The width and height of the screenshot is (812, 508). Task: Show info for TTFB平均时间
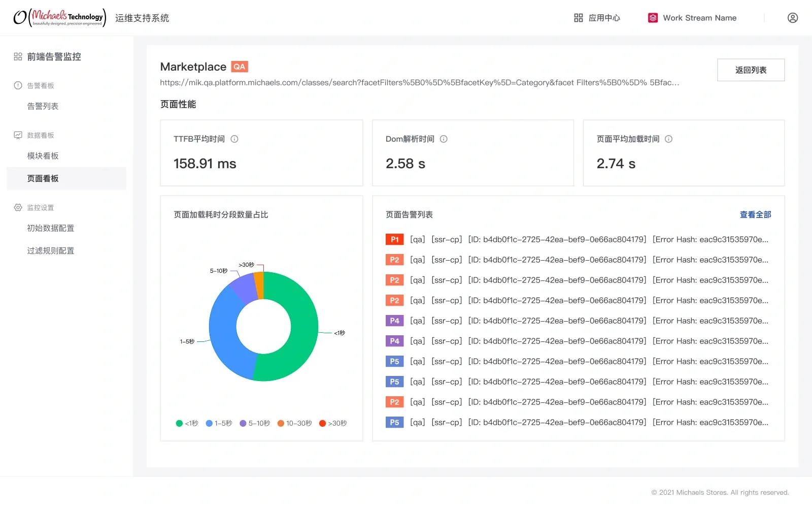pyautogui.click(x=234, y=139)
